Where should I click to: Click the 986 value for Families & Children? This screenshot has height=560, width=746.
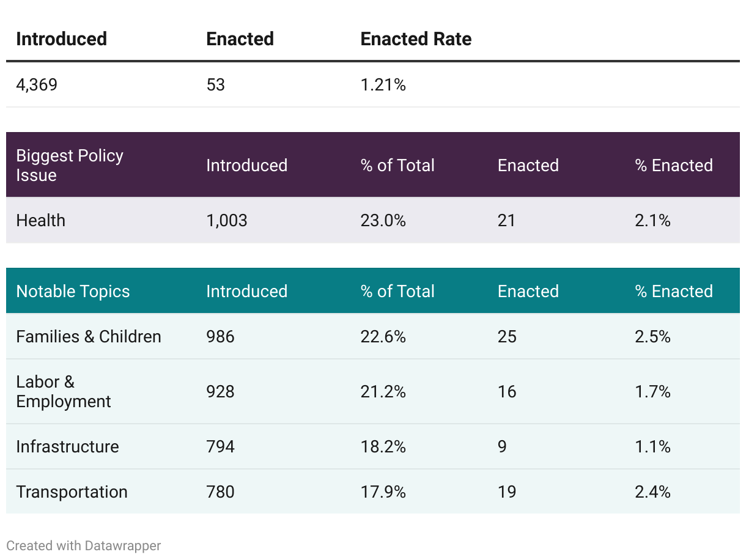(x=220, y=336)
